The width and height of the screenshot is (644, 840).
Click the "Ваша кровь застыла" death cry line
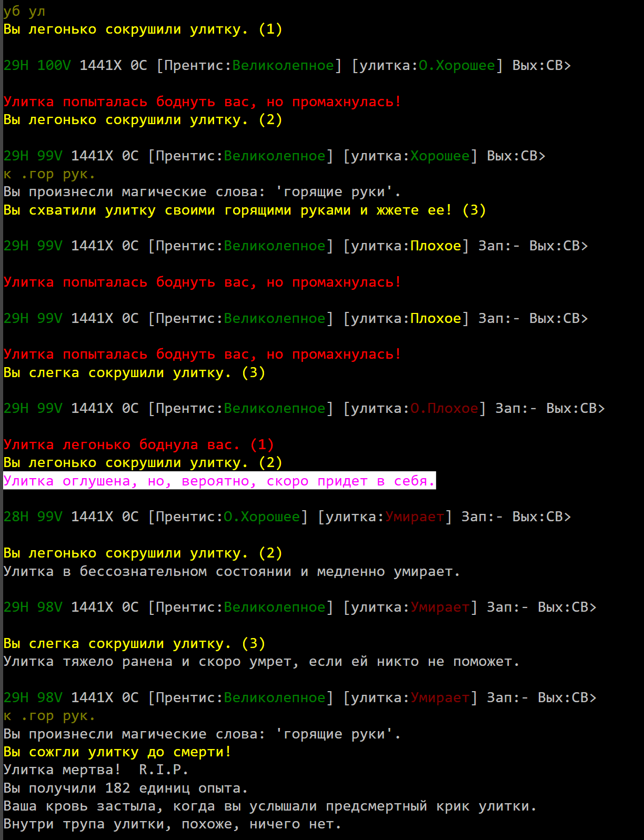tap(269, 806)
